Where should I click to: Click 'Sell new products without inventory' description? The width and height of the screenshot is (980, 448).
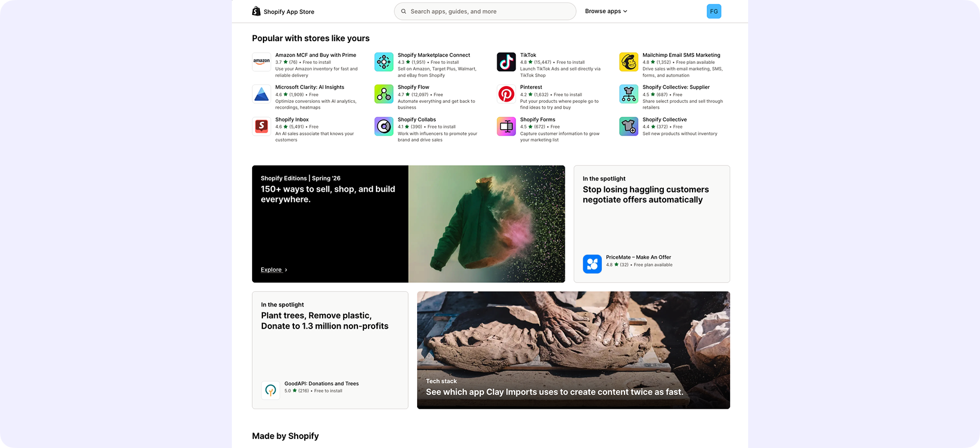coord(680,134)
